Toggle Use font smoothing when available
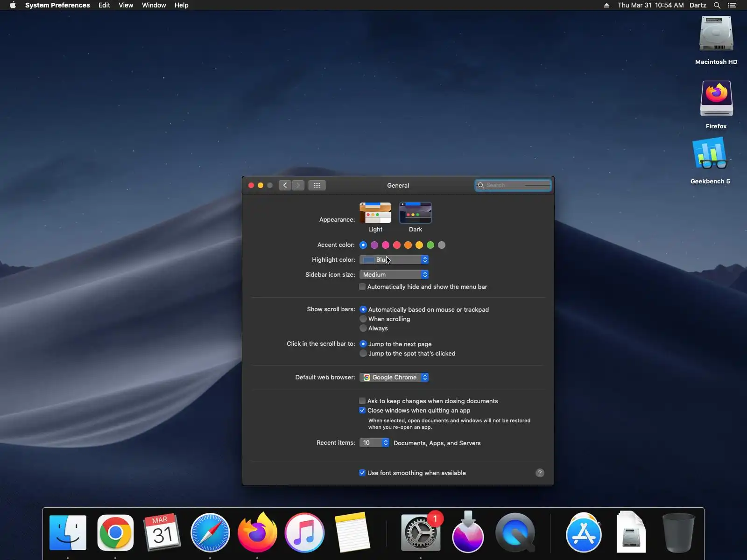 [362, 473]
